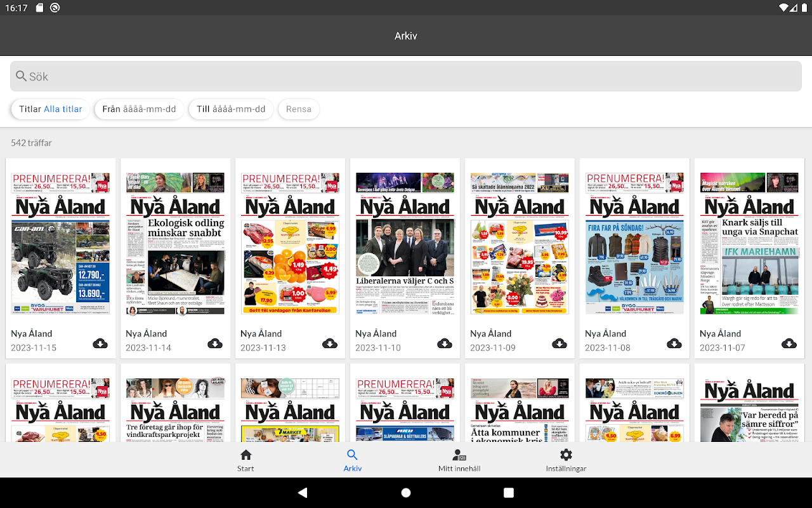Open the Till date picker

[x=231, y=109]
